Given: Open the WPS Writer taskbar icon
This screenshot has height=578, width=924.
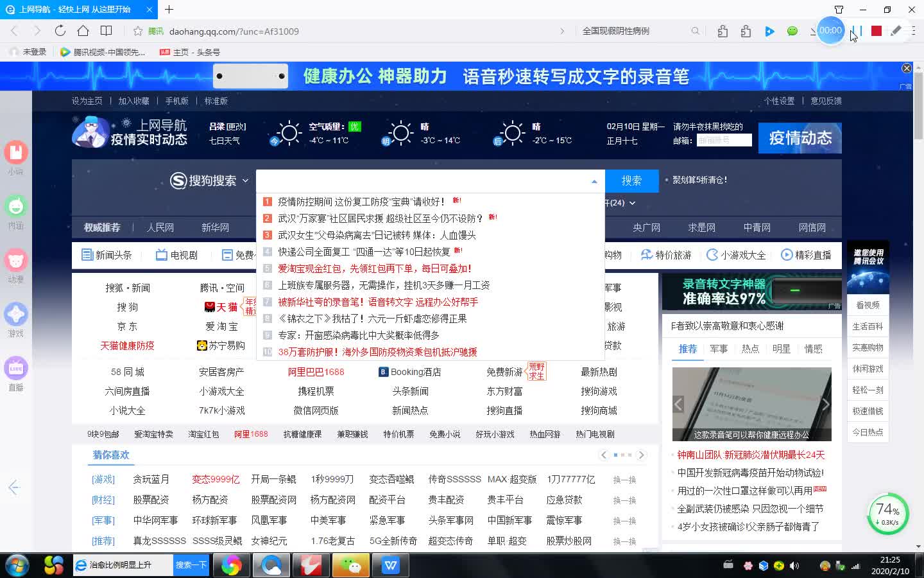Looking at the screenshot, I should pyautogui.click(x=390, y=565).
